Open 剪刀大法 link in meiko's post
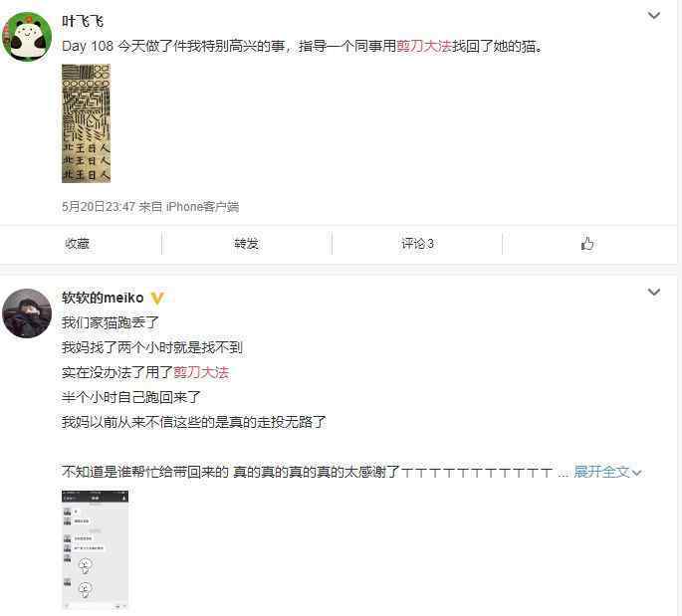 point(201,372)
